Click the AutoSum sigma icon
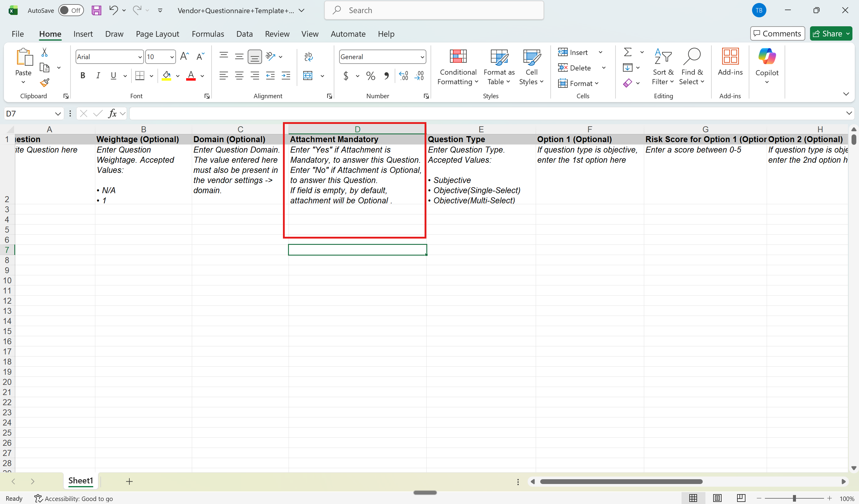859x504 pixels. point(627,52)
